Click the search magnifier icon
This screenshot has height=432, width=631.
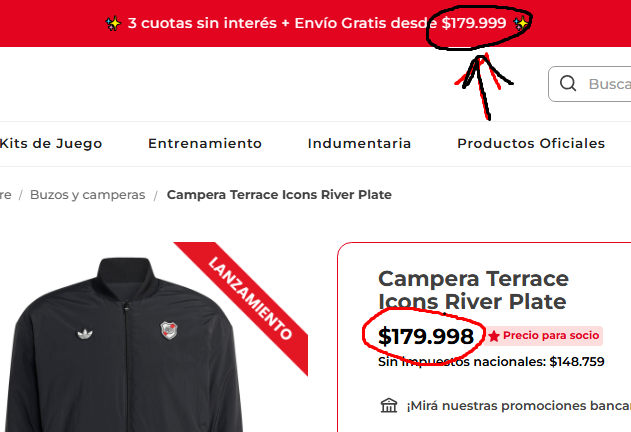pos(568,84)
